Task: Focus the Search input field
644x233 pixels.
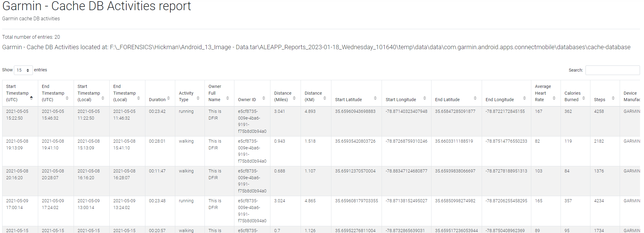Action: click(612, 70)
